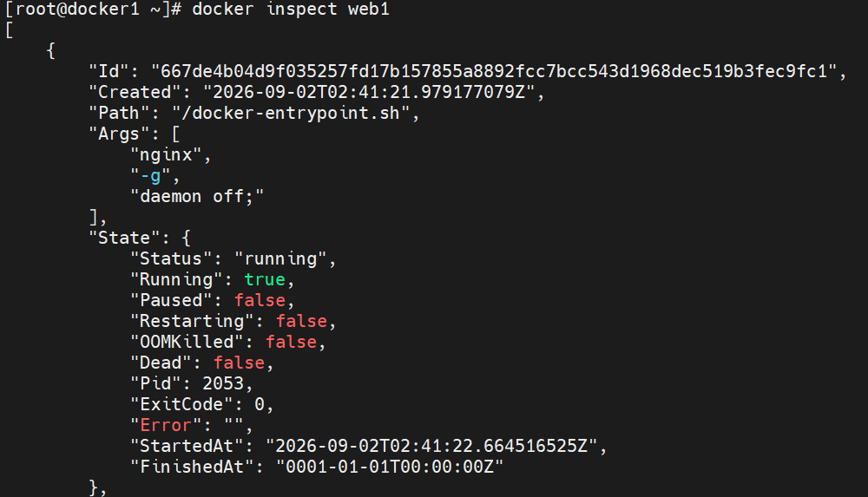The width and height of the screenshot is (868, 497).
Task: Click the green true value for Running
Action: coord(265,279)
